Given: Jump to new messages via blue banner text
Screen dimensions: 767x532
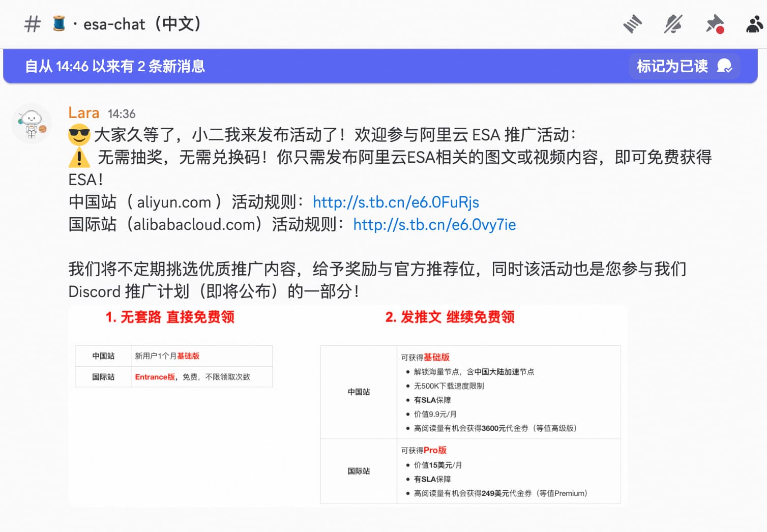Looking at the screenshot, I should pos(115,66).
